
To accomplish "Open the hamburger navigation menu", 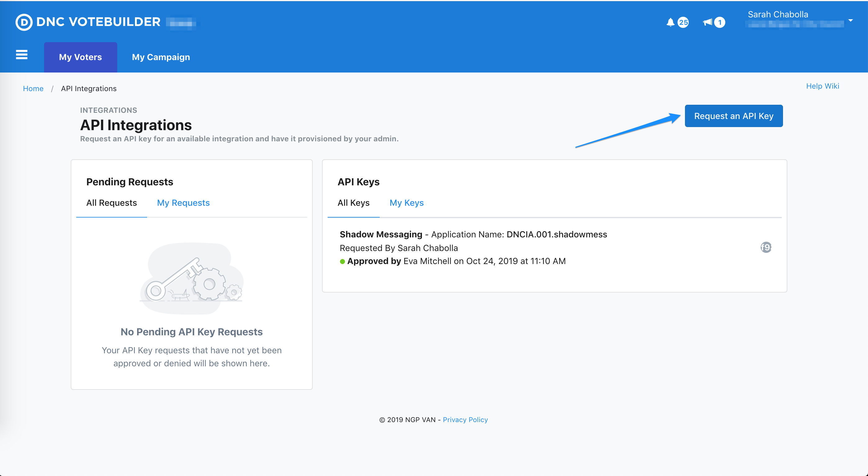I will tap(22, 55).
